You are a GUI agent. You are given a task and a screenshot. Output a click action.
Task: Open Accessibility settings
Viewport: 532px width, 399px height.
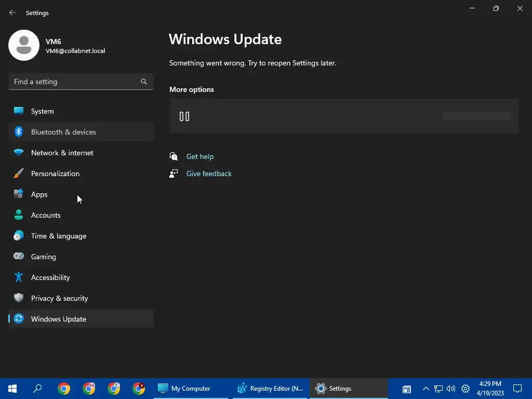coord(81,277)
